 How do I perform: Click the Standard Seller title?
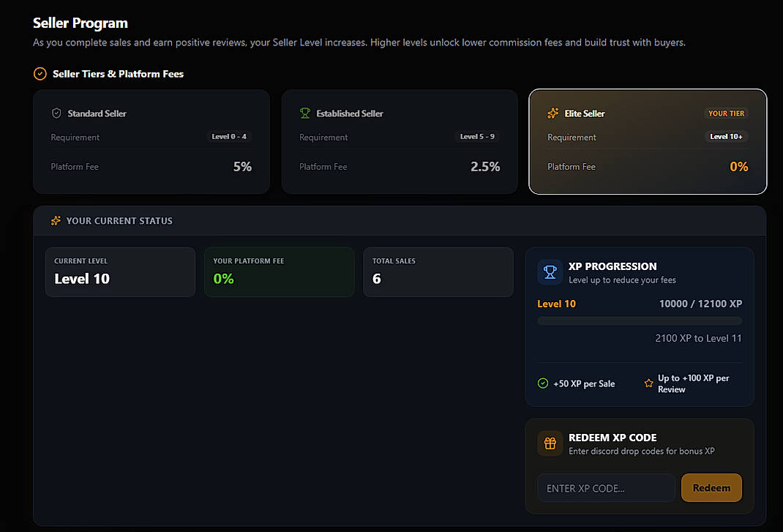pyautogui.click(x=97, y=113)
